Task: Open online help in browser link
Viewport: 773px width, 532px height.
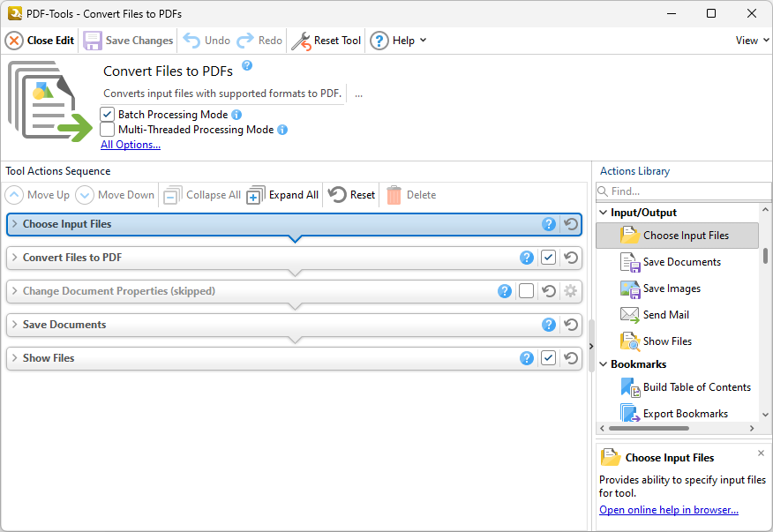Action: coord(669,510)
